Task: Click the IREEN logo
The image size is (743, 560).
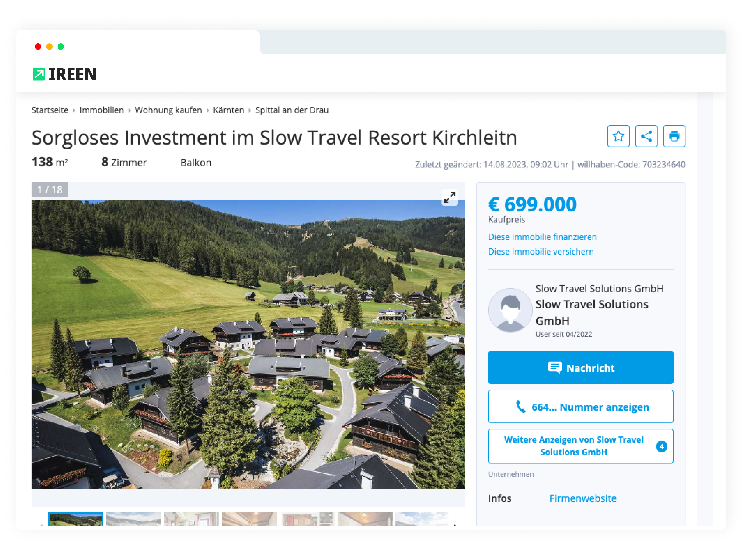Action: click(x=64, y=74)
